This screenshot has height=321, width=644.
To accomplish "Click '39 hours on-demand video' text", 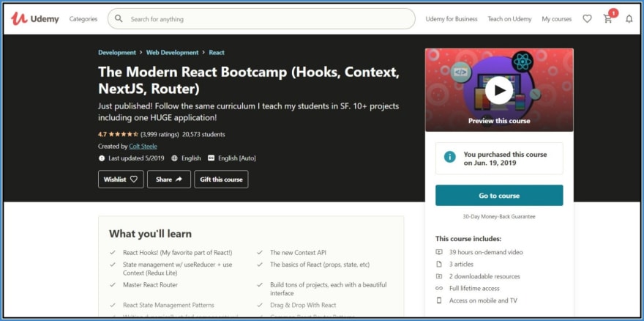I will 486,252.
